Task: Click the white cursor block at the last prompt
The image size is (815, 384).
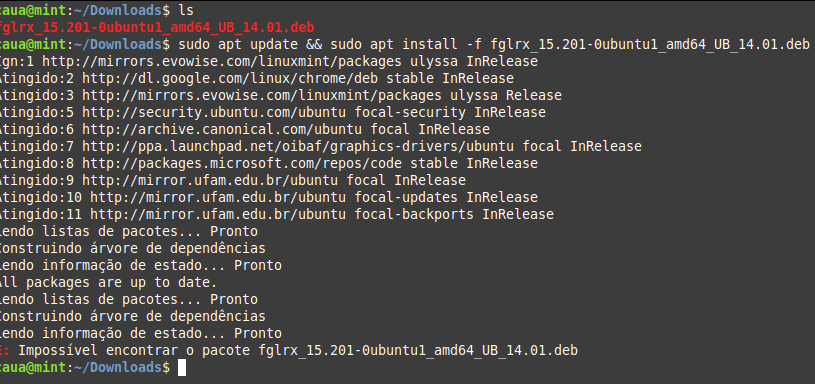Action: pos(181,368)
